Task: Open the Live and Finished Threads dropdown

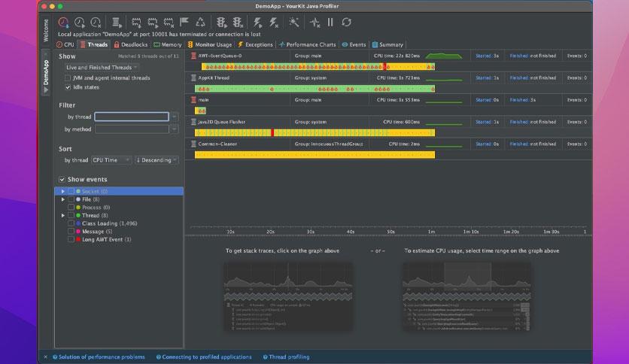Action: (102, 67)
